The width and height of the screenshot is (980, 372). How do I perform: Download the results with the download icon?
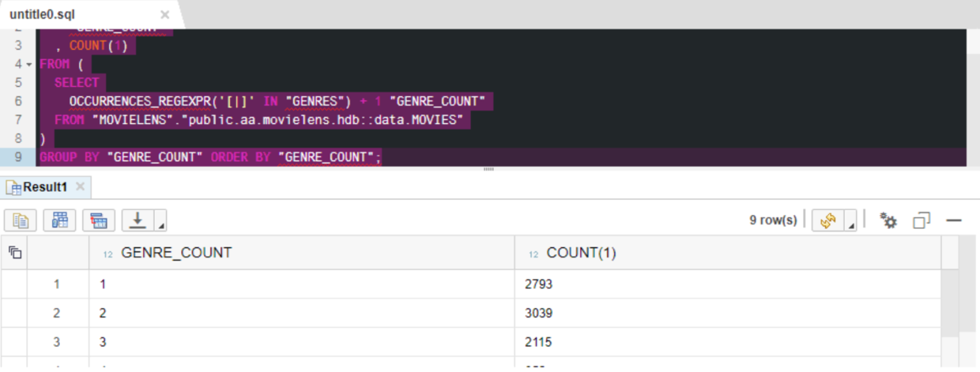pos(139,220)
